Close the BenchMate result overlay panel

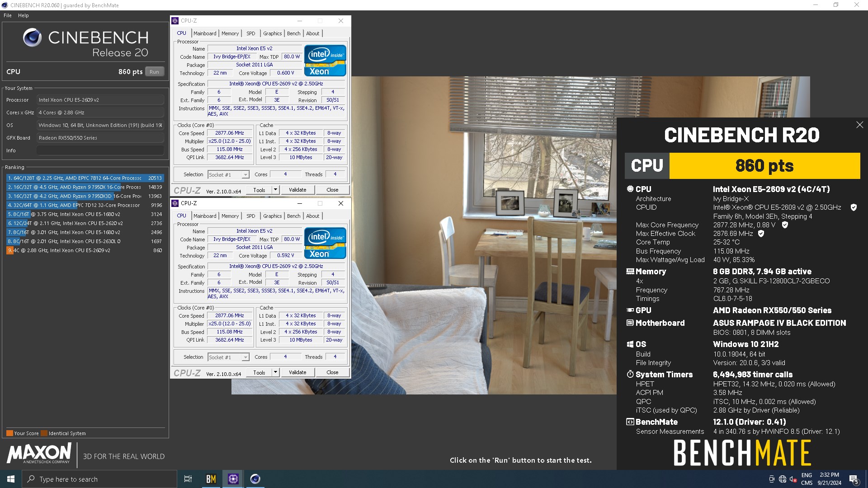pos(859,125)
